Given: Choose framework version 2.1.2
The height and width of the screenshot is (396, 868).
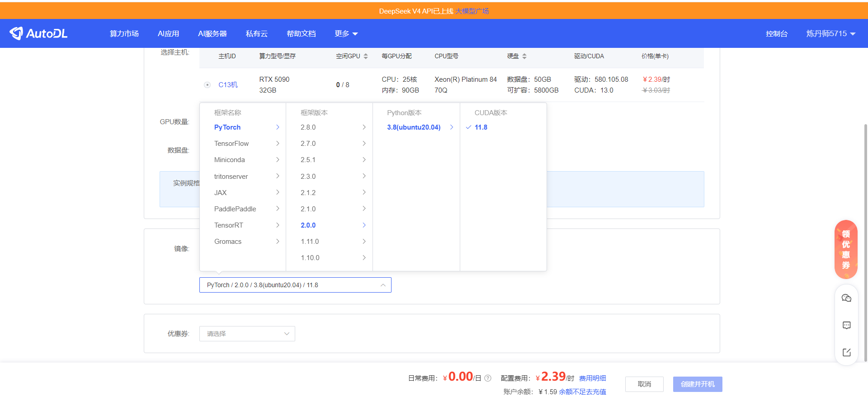Looking at the screenshot, I should point(329,192).
